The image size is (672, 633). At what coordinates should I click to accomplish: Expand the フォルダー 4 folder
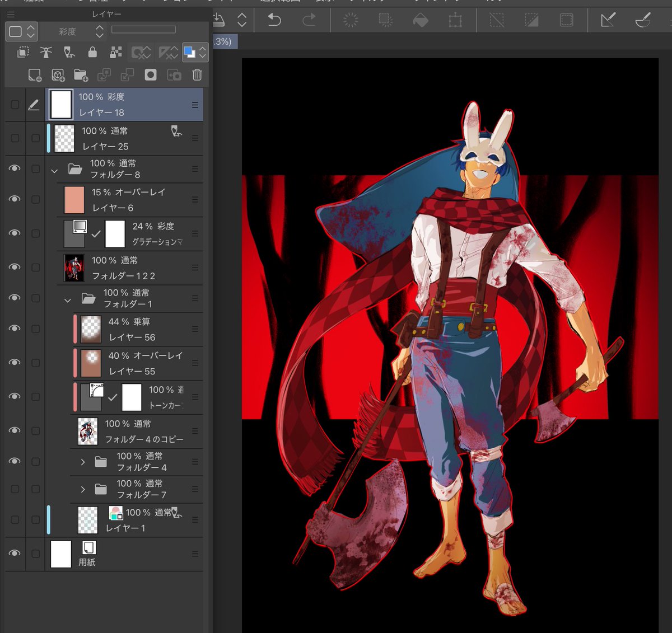[83, 462]
